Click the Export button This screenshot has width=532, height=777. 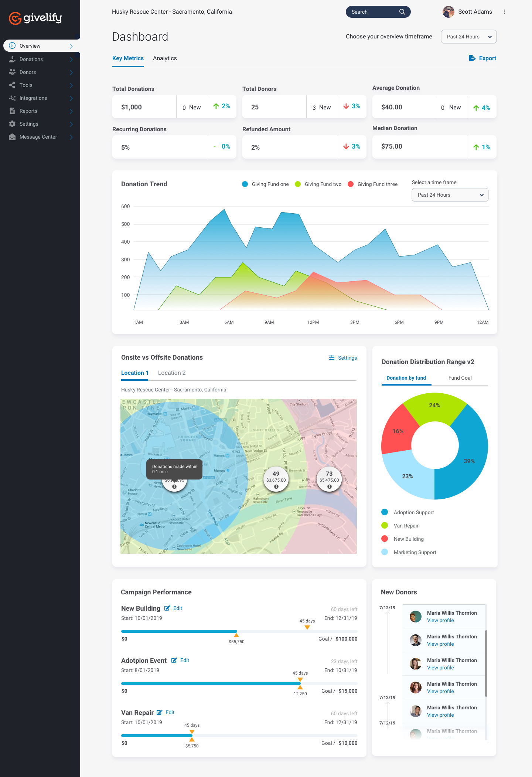(482, 58)
